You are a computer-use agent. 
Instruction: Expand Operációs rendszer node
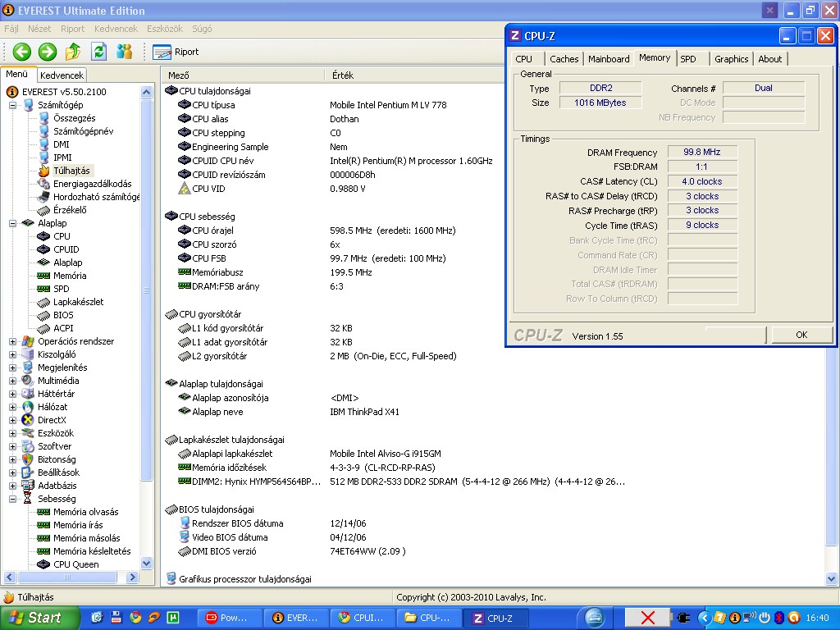pos(12,341)
